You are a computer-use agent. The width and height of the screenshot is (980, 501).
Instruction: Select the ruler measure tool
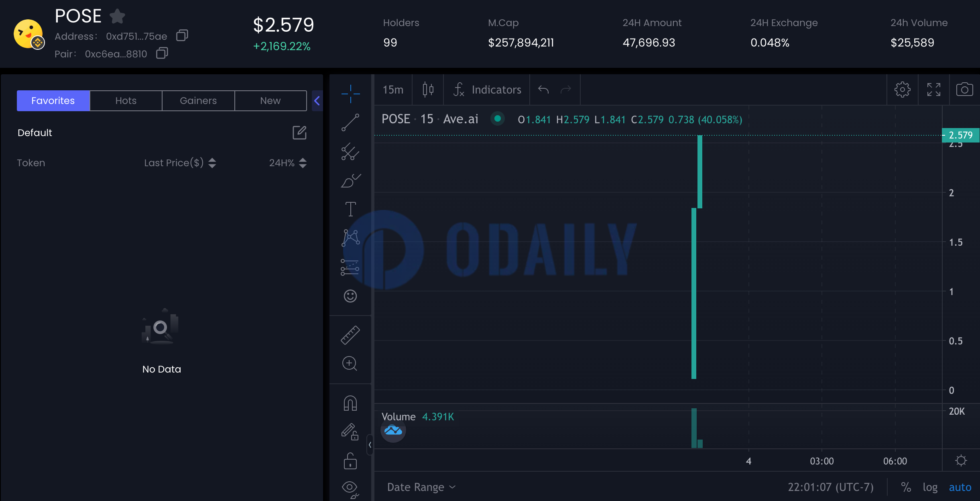click(350, 335)
